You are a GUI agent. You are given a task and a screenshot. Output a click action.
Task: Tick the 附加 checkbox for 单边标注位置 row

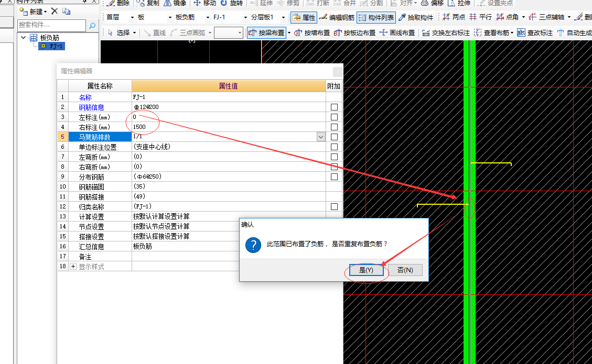[334, 147]
